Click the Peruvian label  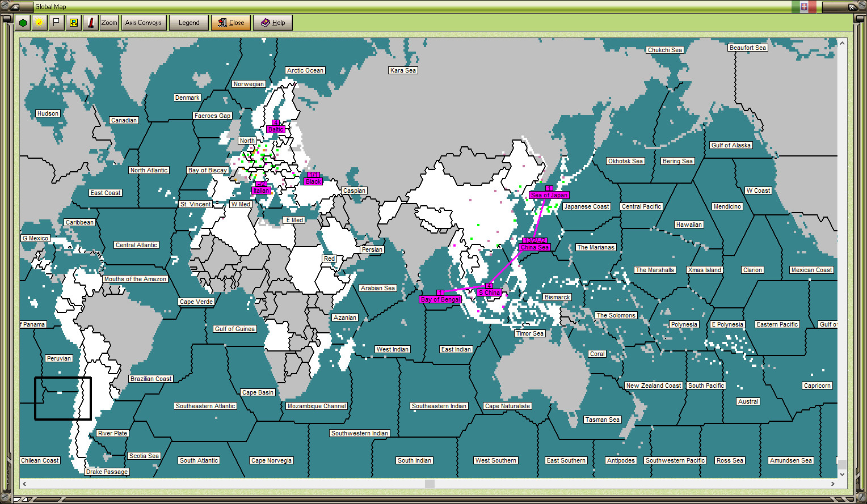tap(59, 358)
